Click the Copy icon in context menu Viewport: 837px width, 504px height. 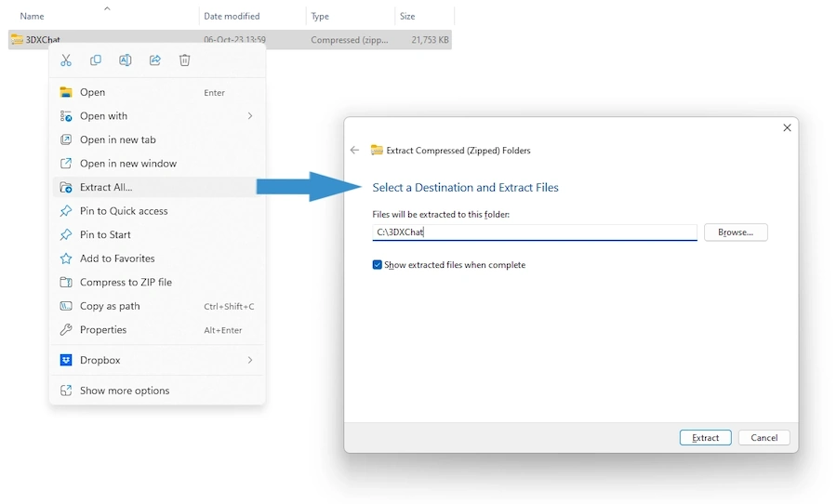[x=96, y=60]
